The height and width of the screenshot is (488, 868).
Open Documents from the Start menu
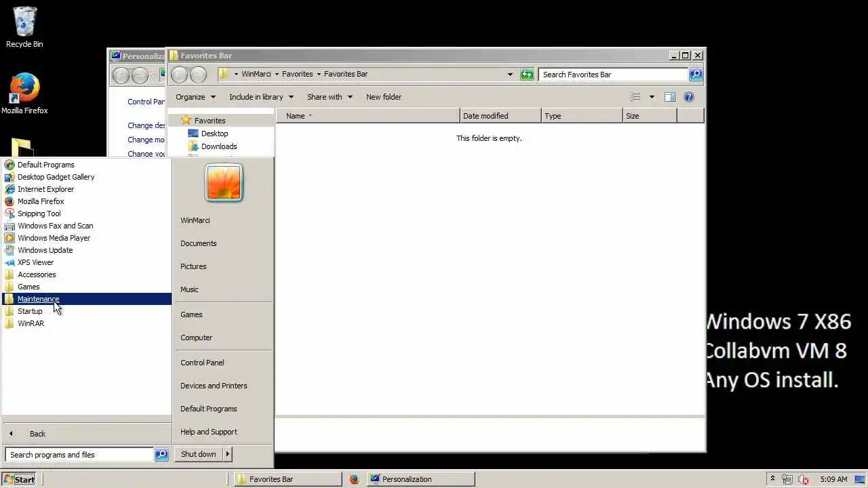199,243
